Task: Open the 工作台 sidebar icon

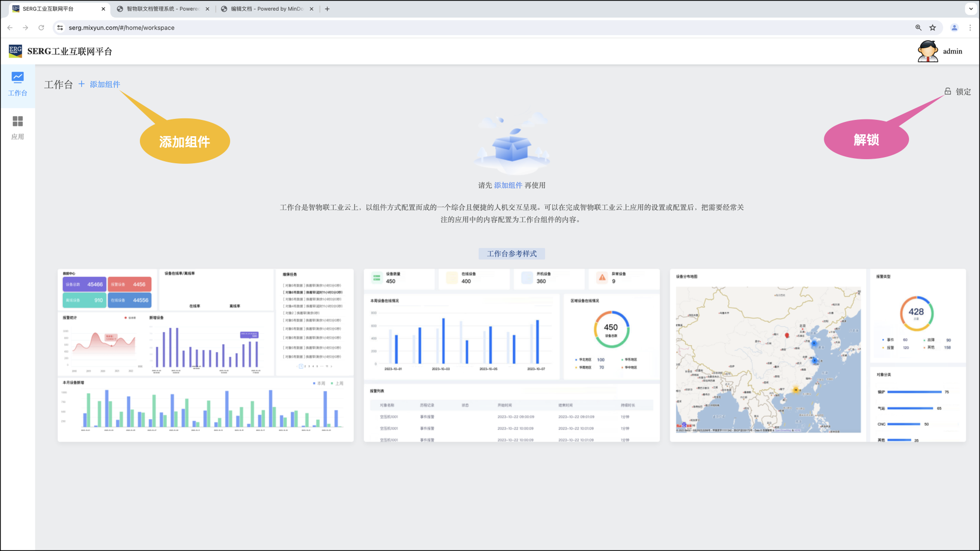Action: 17,78
